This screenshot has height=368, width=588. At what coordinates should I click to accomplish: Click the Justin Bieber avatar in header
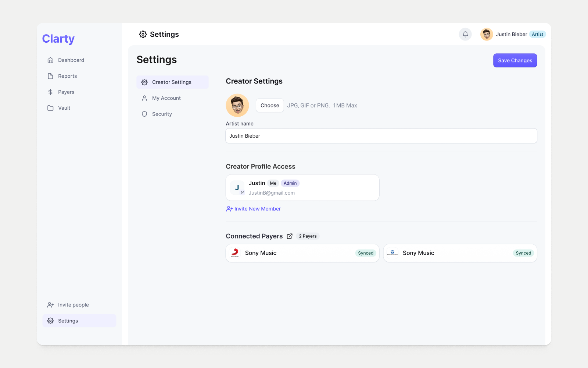[x=487, y=34]
